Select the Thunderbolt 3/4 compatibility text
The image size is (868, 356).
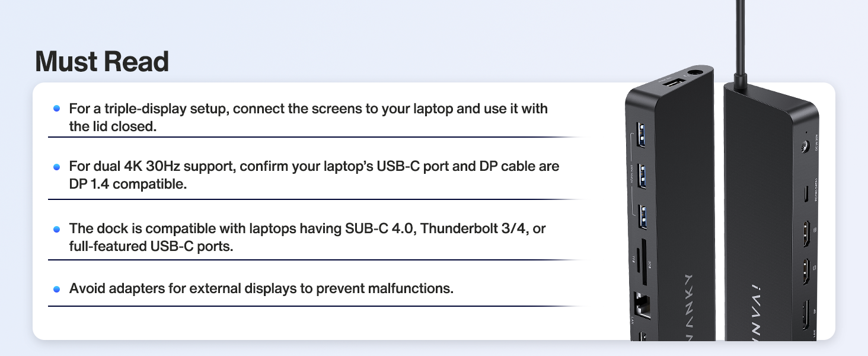(307, 237)
